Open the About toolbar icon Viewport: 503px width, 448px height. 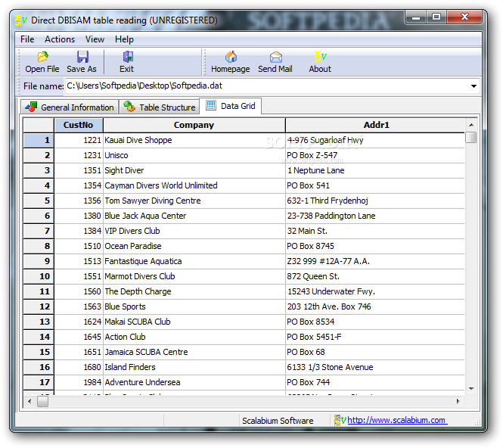point(320,57)
